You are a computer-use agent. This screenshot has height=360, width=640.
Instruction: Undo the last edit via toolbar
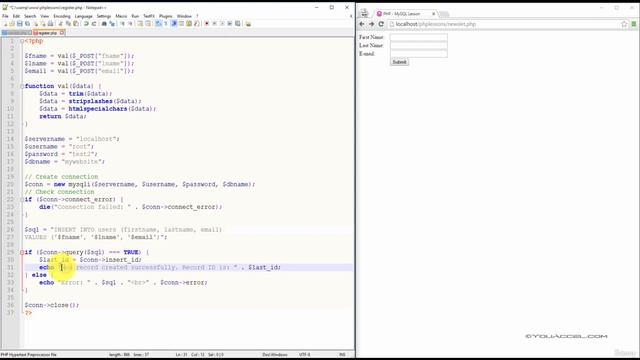click(86, 24)
